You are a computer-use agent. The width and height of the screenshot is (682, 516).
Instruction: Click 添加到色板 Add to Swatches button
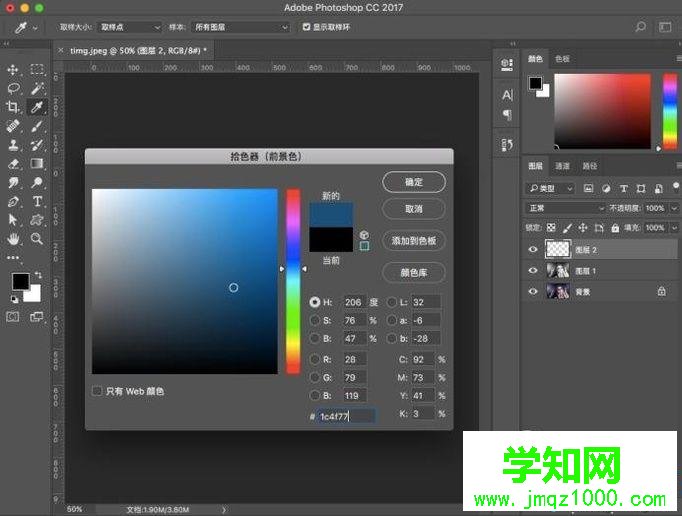414,241
